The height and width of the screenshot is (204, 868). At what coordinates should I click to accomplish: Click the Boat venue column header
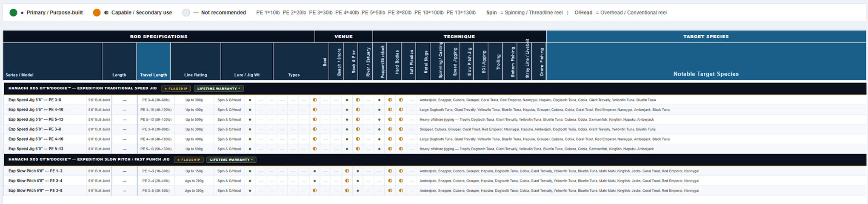click(x=322, y=61)
